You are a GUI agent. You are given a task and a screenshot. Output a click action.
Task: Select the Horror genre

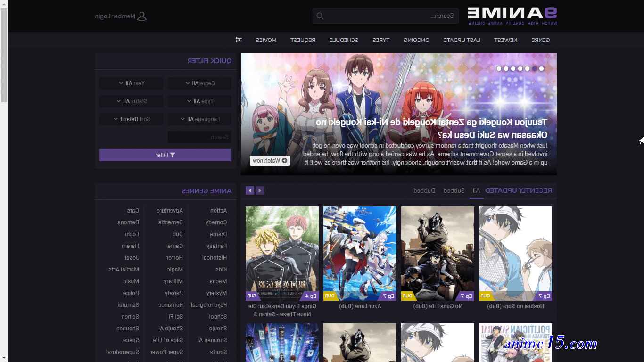tap(174, 258)
